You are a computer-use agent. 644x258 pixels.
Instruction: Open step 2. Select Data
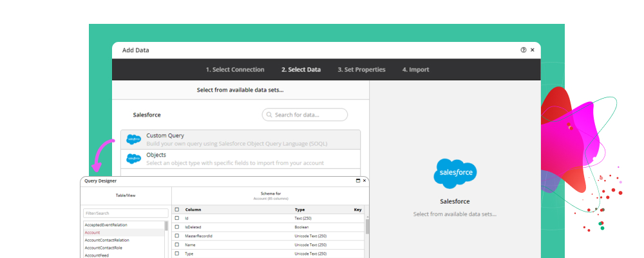(x=301, y=70)
